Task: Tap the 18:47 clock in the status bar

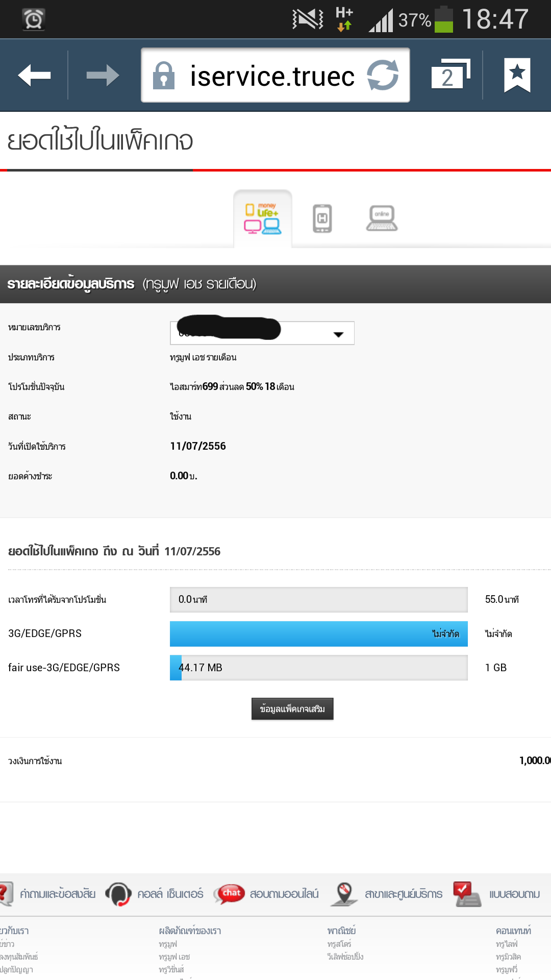Action: (495, 19)
